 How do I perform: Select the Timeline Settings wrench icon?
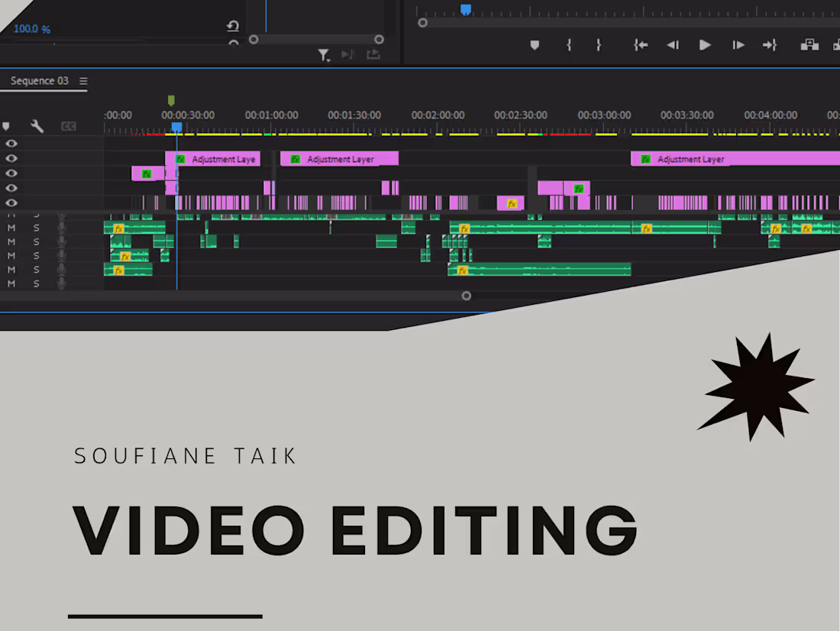pyautogui.click(x=37, y=127)
